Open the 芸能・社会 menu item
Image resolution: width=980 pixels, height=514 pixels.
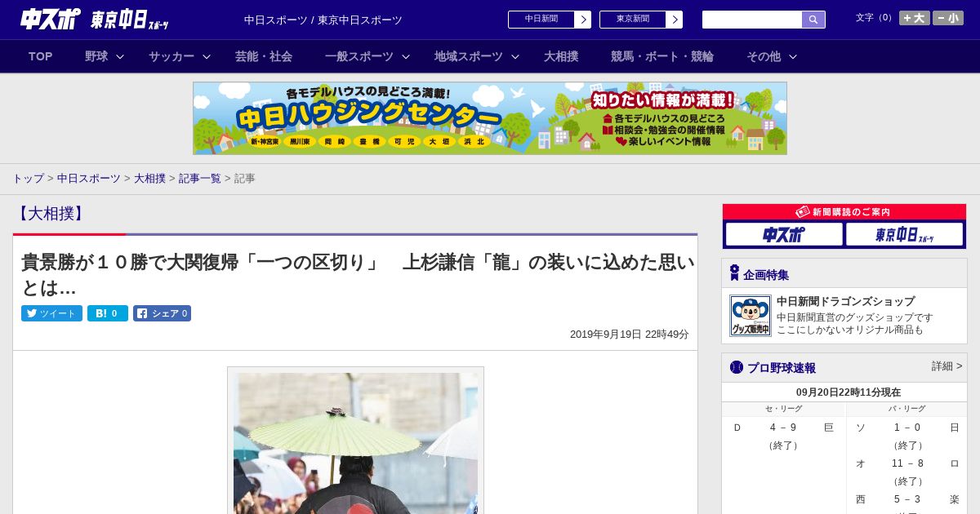coord(264,56)
